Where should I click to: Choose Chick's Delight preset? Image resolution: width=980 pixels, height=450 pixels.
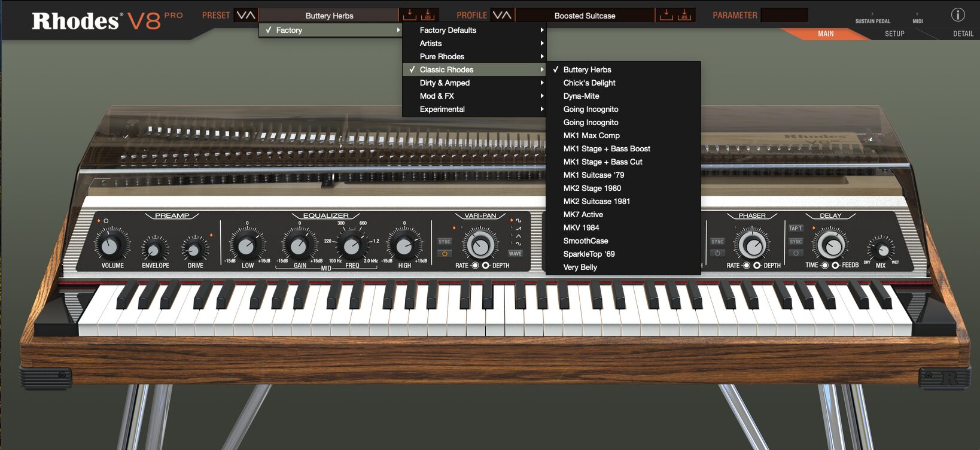(x=623, y=83)
